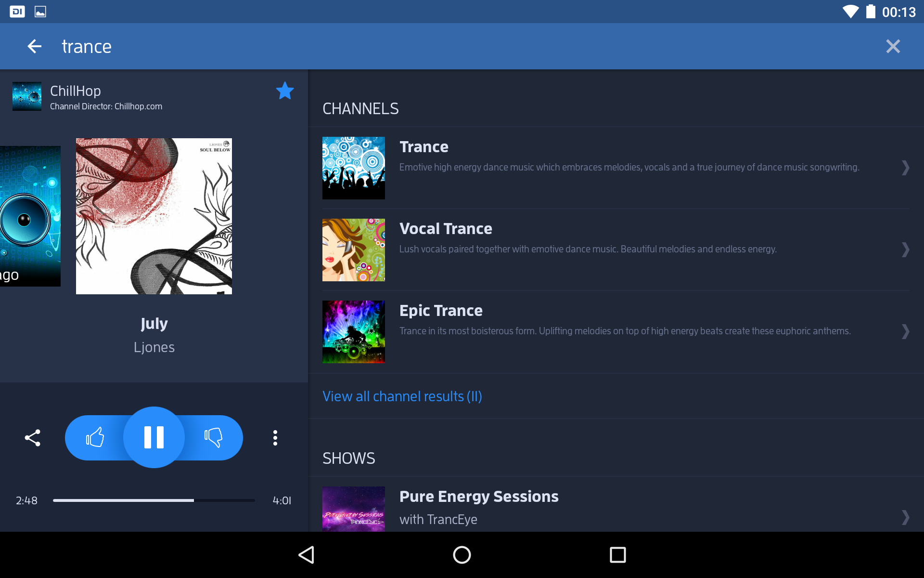Tap the Epic Trance description text
This screenshot has height=578, width=924.
(x=625, y=331)
